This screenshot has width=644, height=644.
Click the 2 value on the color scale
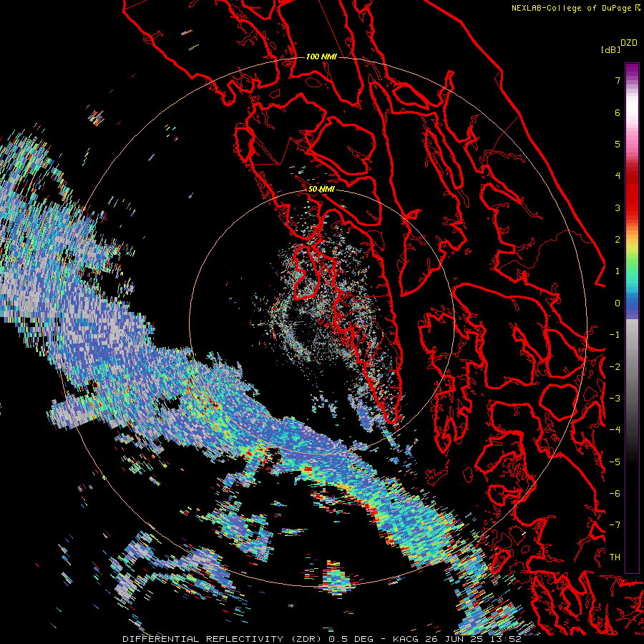[x=618, y=240]
